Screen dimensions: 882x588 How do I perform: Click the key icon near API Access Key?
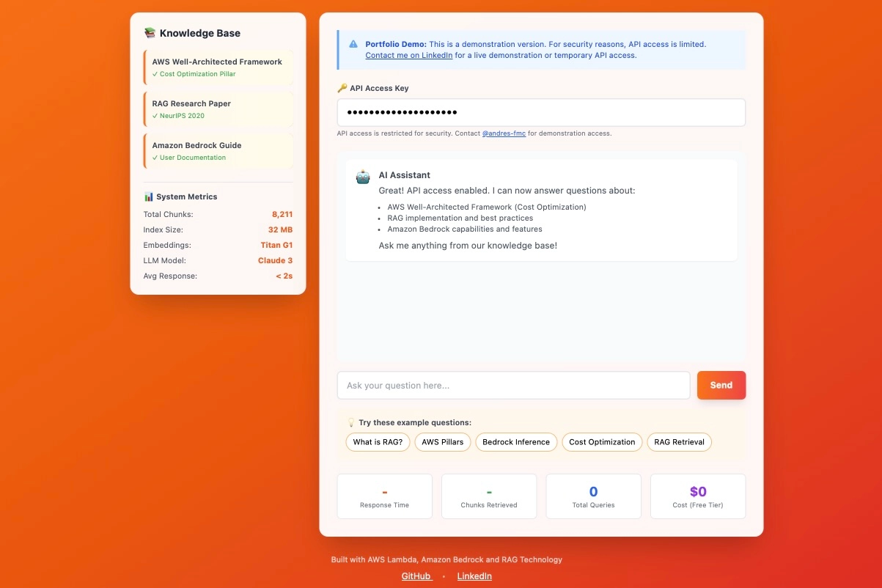point(342,88)
